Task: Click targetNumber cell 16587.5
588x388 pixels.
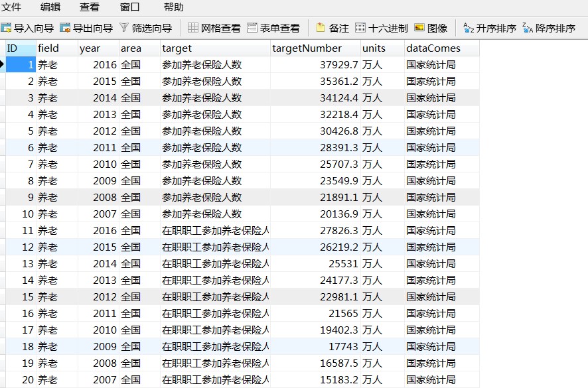Action: [315, 363]
